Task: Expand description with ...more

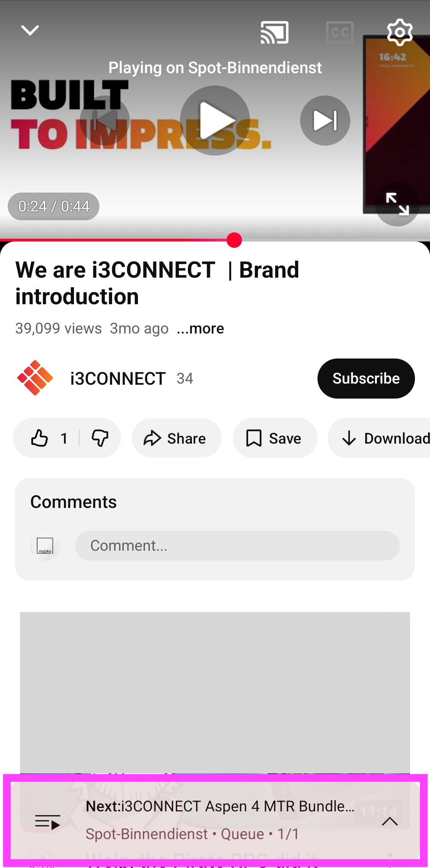Action: coord(200,328)
